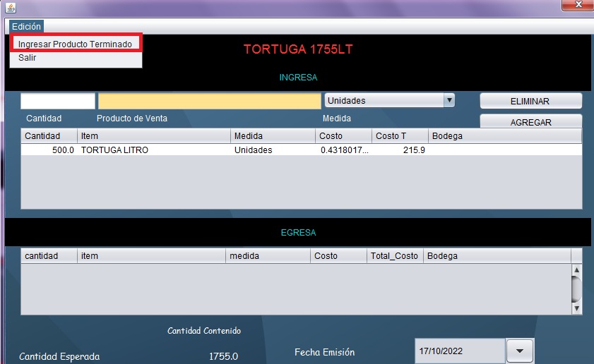Image resolution: width=594 pixels, height=364 pixels.
Task: Click the Java icon in the title bar
Action: pyautogui.click(x=11, y=7)
